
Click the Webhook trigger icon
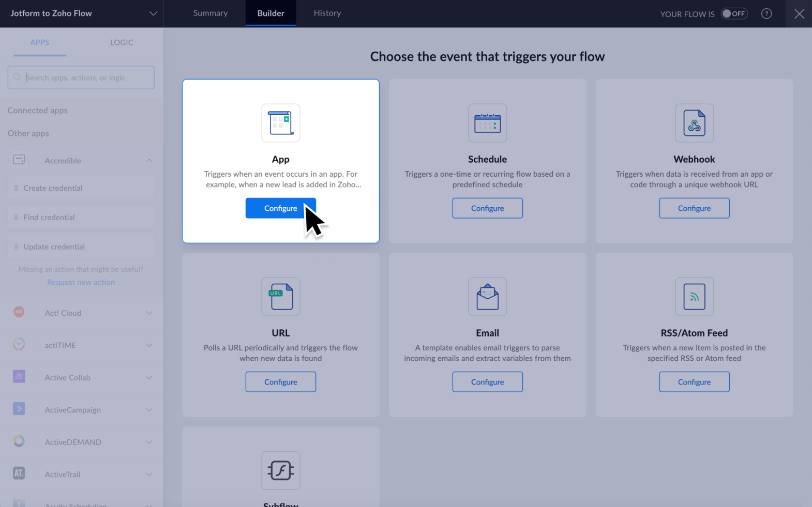(x=695, y=123)
